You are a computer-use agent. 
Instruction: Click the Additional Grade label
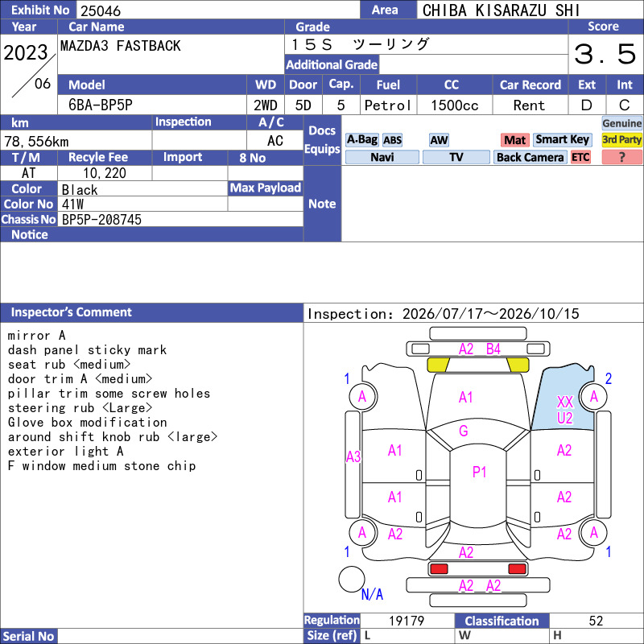pyautogui.click(x=332, y=64)
